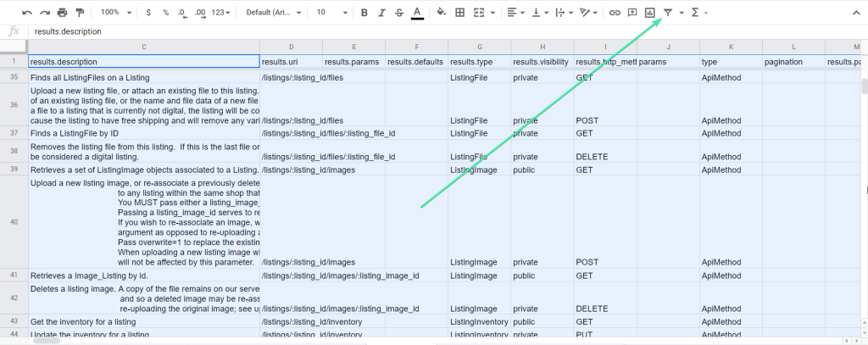
Task: Open the Default (Arial) font dropdown
Action: pyautogui.click(x=274, y=12)
